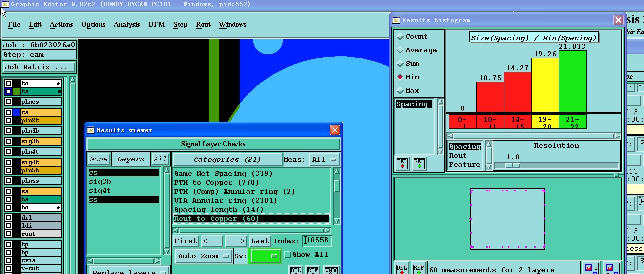Open the Meas: All dropdown
This screenshot has width=644, height=274.
[325, 160]
